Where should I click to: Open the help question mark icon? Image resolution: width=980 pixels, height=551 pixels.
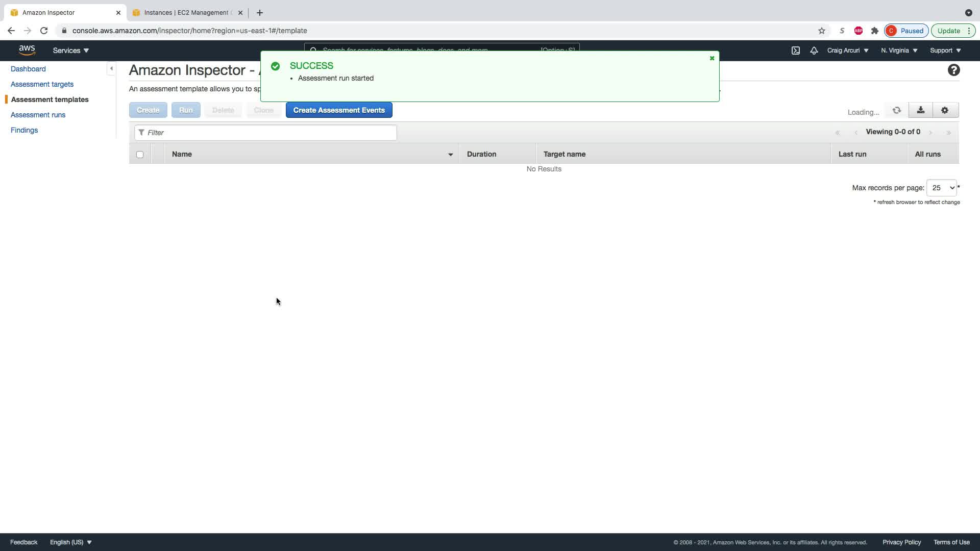953,70
